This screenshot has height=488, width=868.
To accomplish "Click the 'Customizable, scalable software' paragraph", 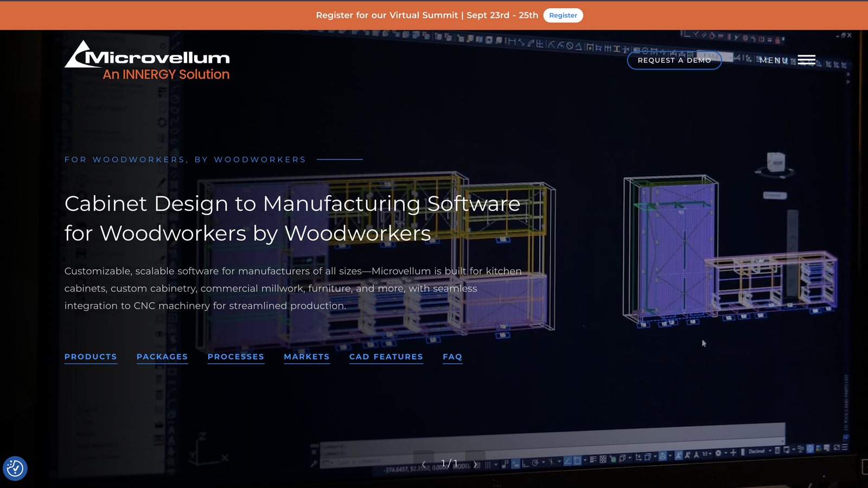I will pyautogui.click(x=293, y=288).
